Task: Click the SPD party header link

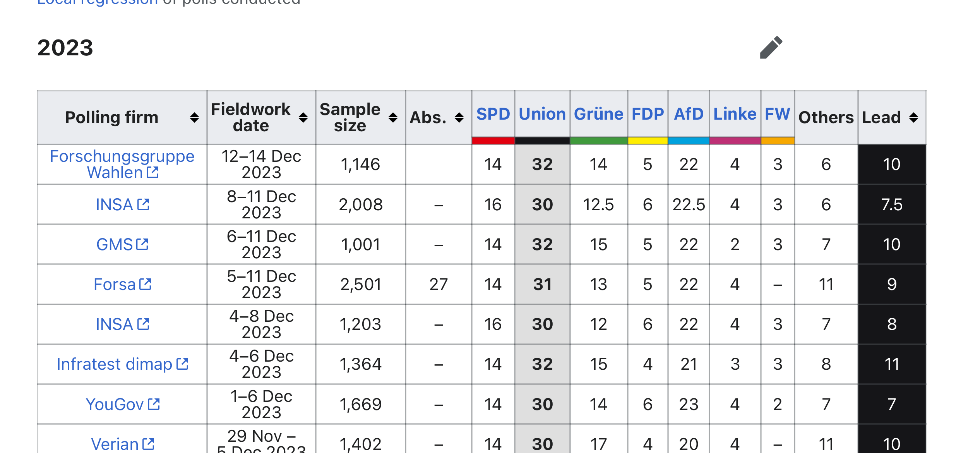Action: click(493, 114)
